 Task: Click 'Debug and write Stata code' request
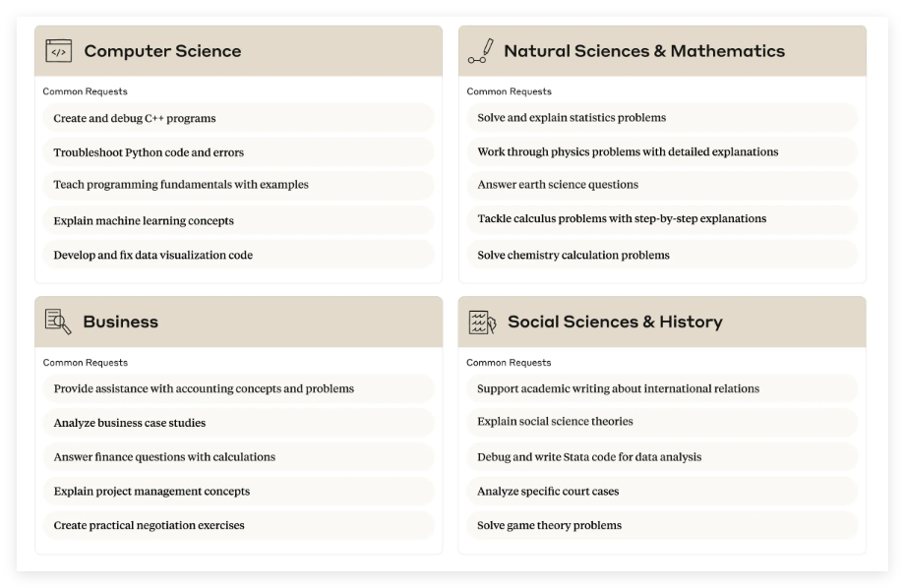pyautogui.click(x=589, y=456)
